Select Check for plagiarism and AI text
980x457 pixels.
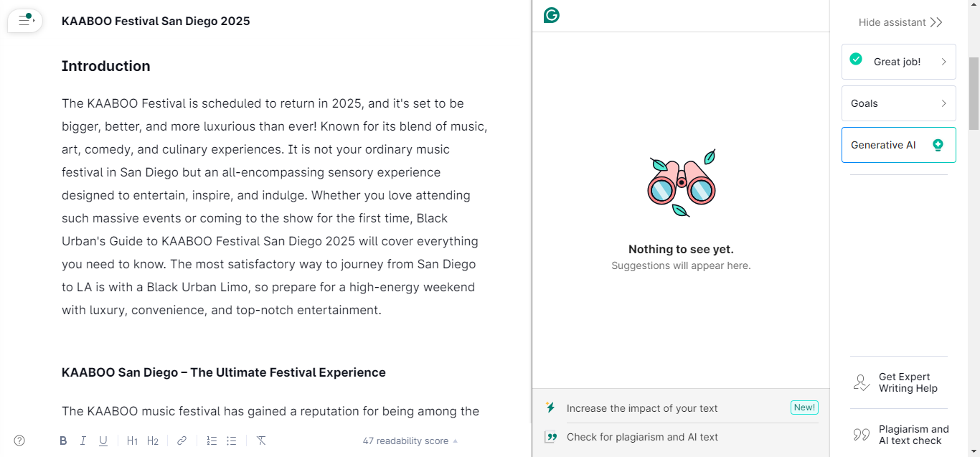click(x=641, y=437)
